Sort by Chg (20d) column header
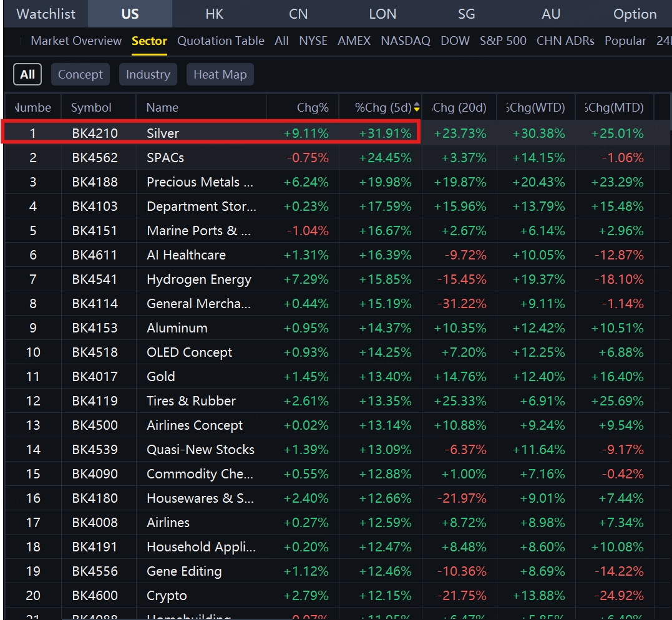Image resolution: width=672 pixels, height=620 pixels. [x=459, y=107]
